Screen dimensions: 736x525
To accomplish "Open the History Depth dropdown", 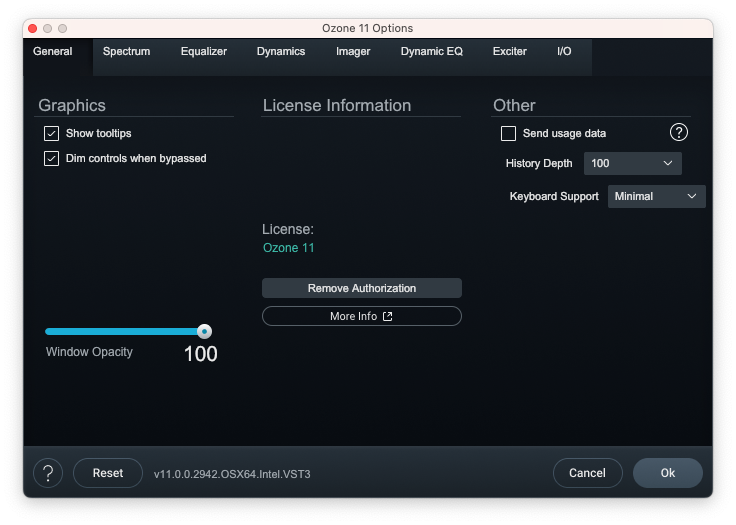I will (x=632, y=163).
